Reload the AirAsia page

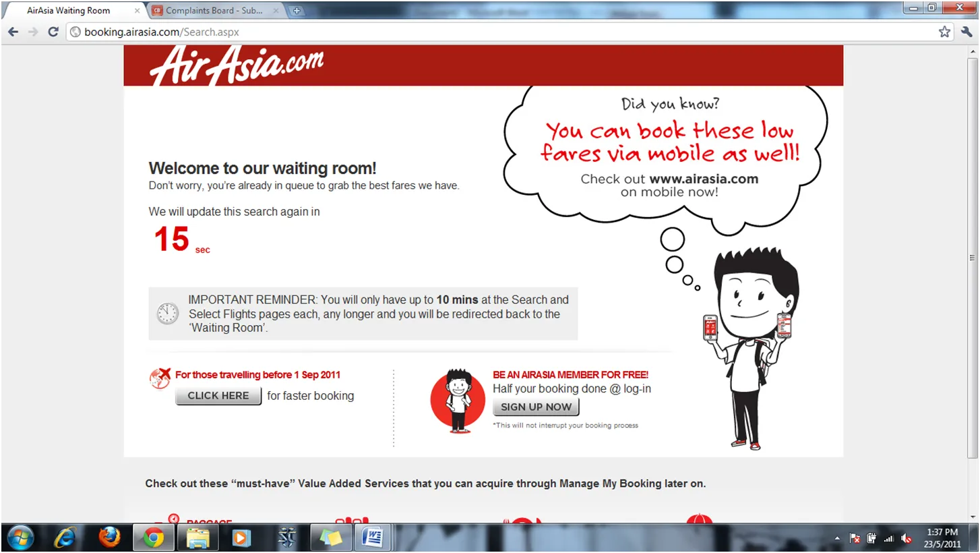point(53,32)
